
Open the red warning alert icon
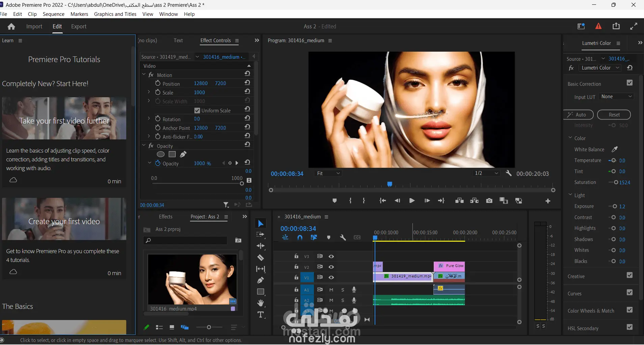(598, 26)
